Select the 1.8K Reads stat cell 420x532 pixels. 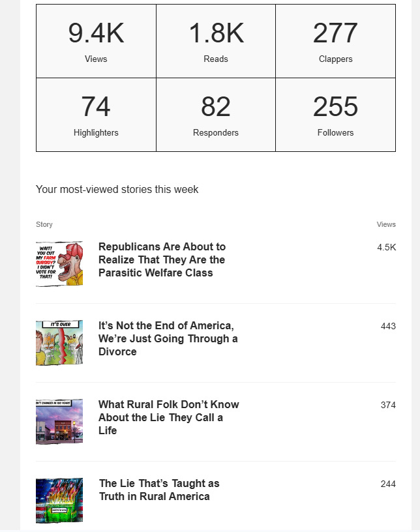[216, 41]
